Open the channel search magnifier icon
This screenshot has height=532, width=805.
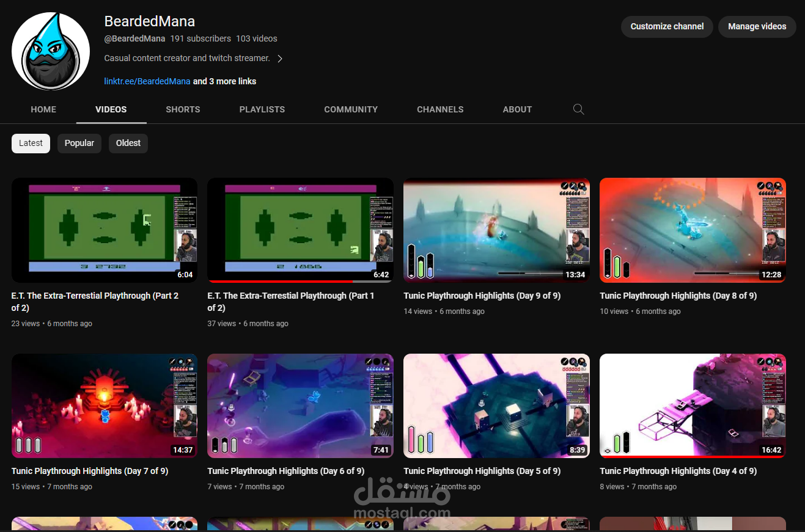point(578,109)
